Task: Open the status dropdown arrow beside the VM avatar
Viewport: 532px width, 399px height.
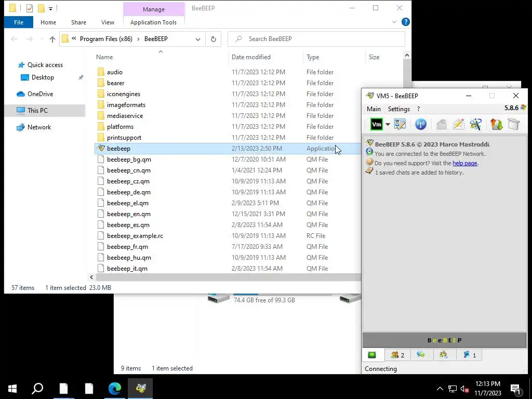Action: [x=388, y=125]
